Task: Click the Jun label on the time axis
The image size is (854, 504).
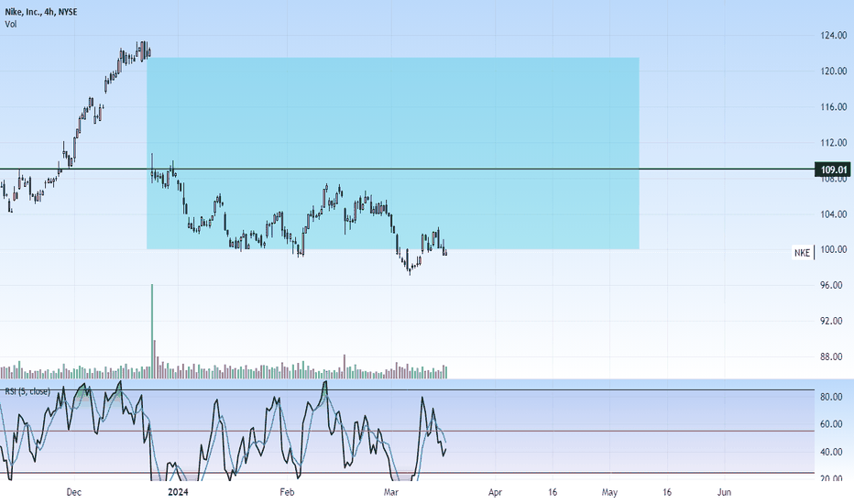Action: [724, 493]
